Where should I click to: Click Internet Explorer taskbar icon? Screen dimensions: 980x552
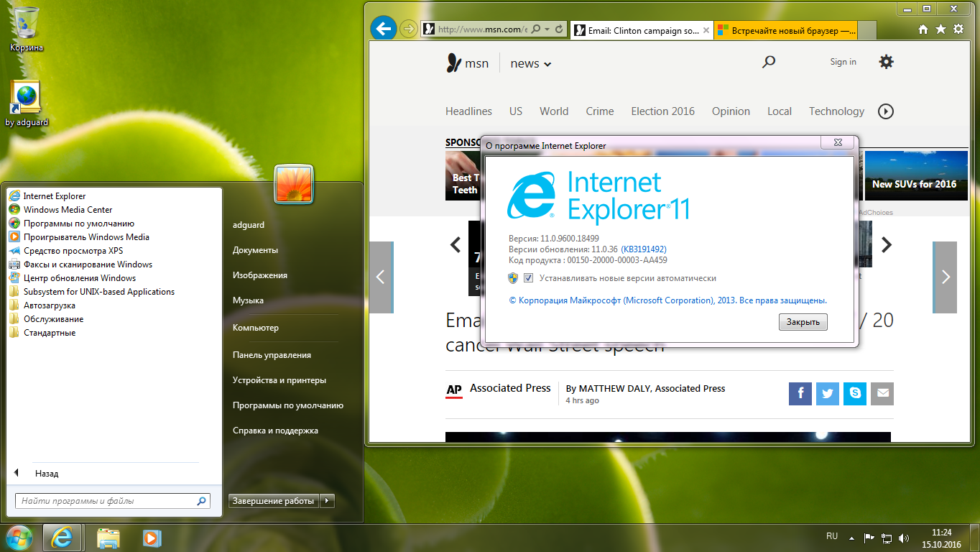point(64,537)
